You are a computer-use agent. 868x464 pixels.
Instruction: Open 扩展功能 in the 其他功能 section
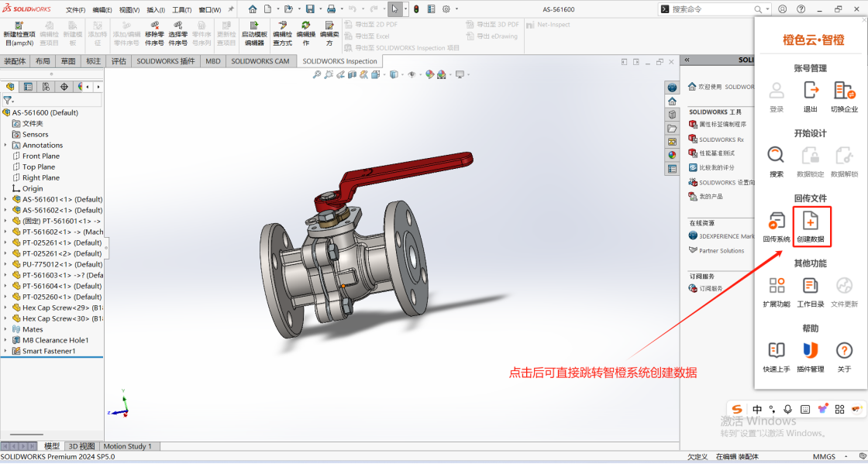pyautogui.click(x=776, y=292)
